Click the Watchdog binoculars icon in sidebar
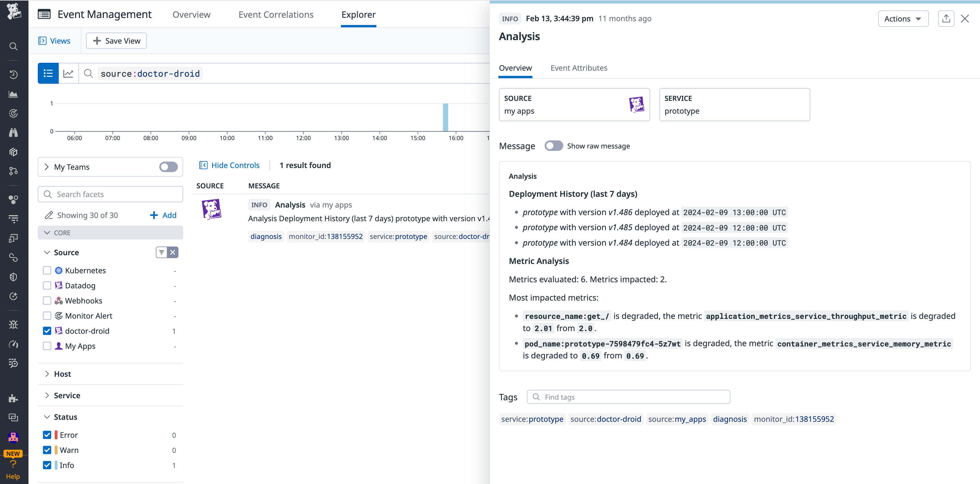 coord(13,133)
